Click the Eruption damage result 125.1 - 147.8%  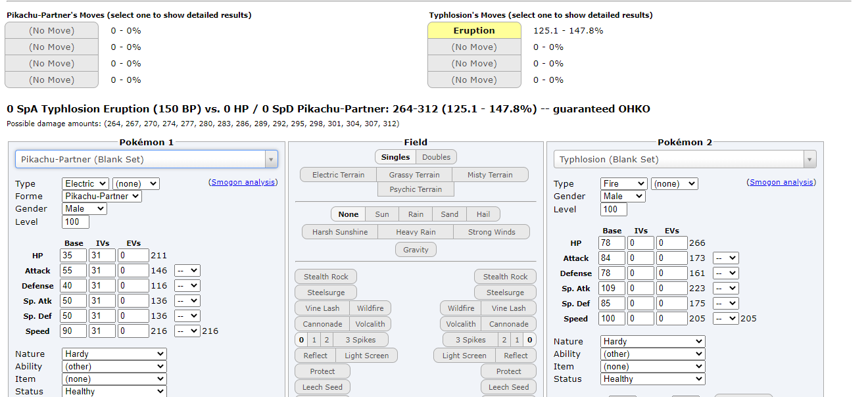[x=568, y=30]
